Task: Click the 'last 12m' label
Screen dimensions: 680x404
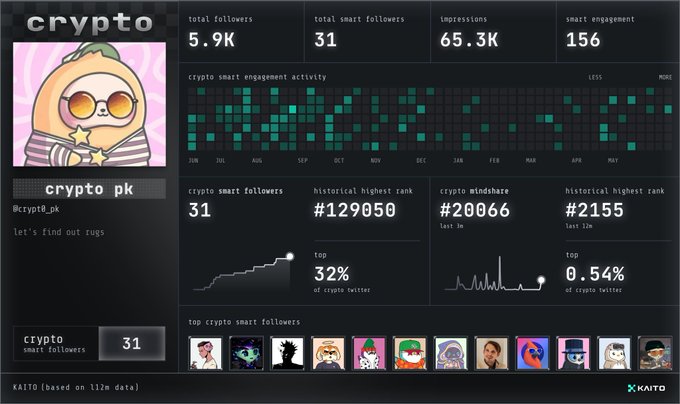Action: 579,226
